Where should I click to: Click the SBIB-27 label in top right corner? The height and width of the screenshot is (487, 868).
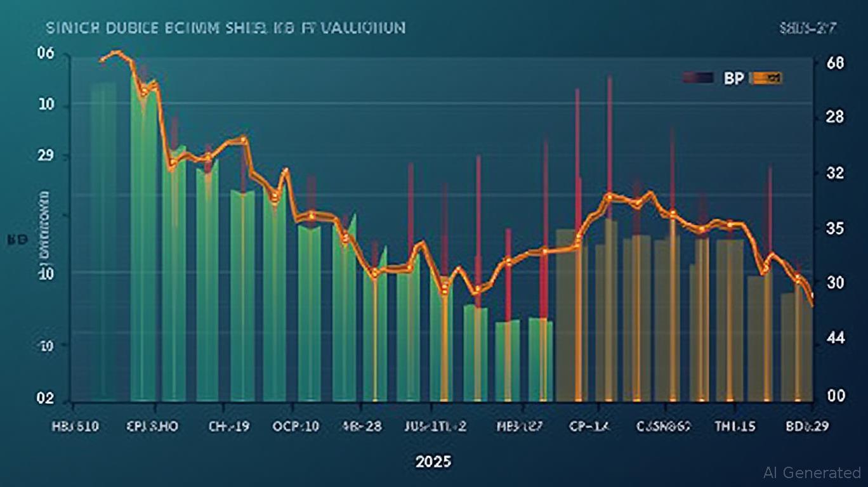(x=807, y=29)
